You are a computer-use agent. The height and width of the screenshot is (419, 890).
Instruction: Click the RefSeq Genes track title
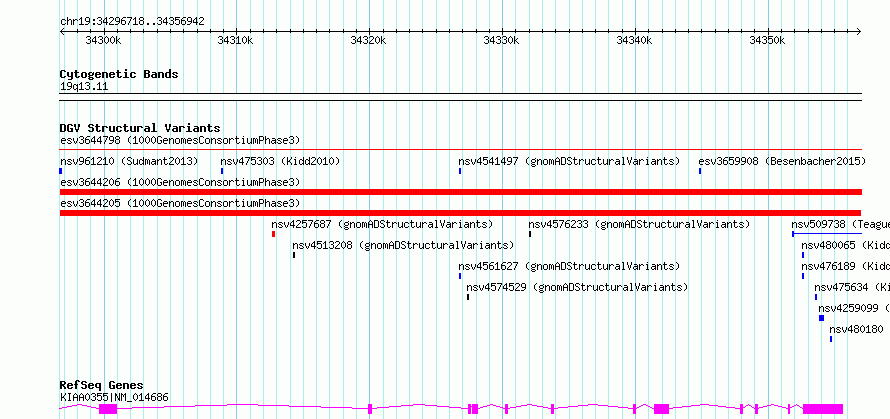(102, 386)
